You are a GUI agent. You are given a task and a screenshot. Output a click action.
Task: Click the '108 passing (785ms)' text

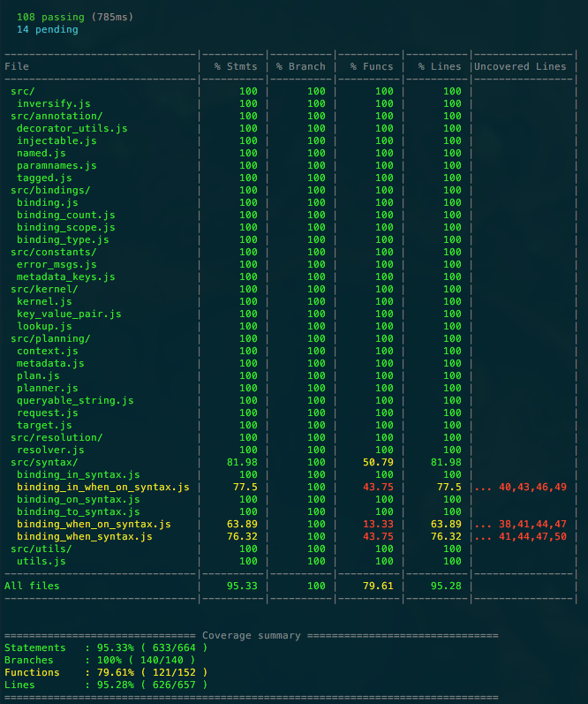(75, 17)
